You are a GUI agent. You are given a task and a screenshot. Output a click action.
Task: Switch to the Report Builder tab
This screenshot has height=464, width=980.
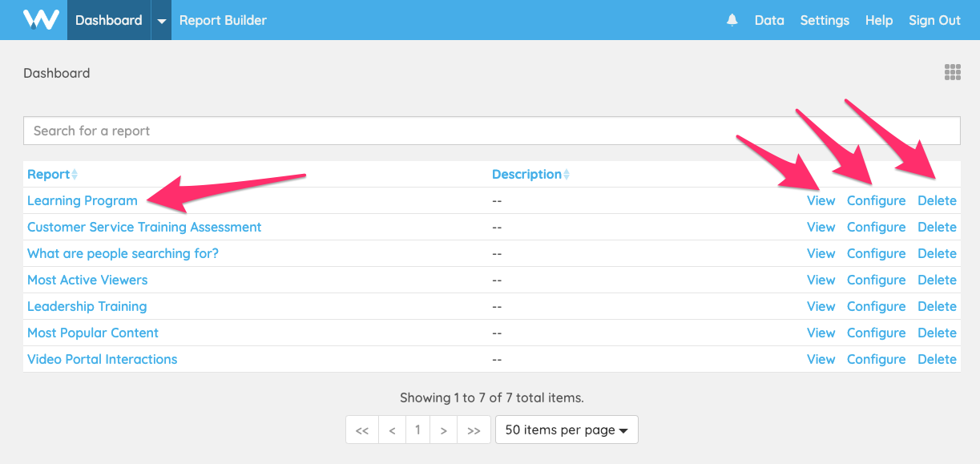pos(223,20)
